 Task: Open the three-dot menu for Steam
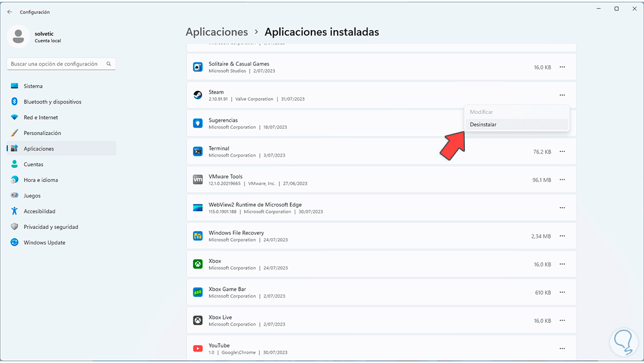(x=562, y=95)
